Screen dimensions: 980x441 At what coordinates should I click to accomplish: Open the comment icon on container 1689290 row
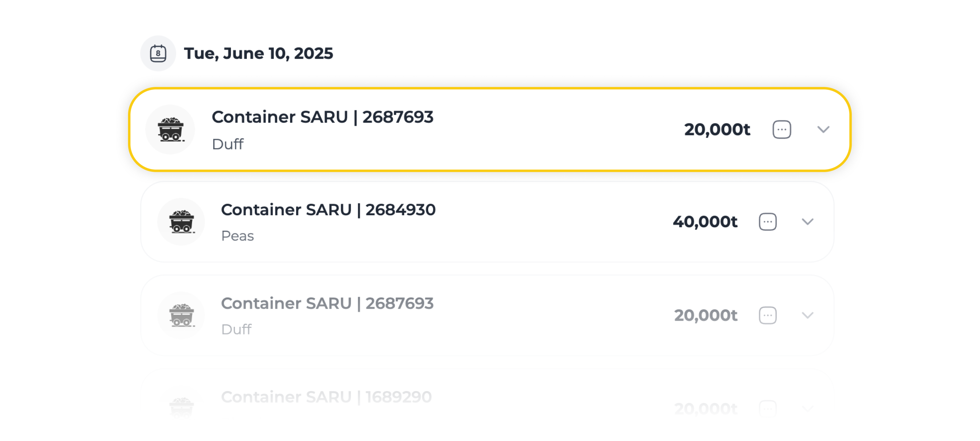768,409
